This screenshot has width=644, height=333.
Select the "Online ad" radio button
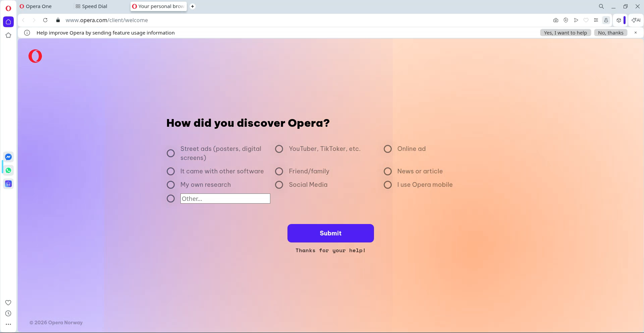pyautogui.click(x=388, y=149)
